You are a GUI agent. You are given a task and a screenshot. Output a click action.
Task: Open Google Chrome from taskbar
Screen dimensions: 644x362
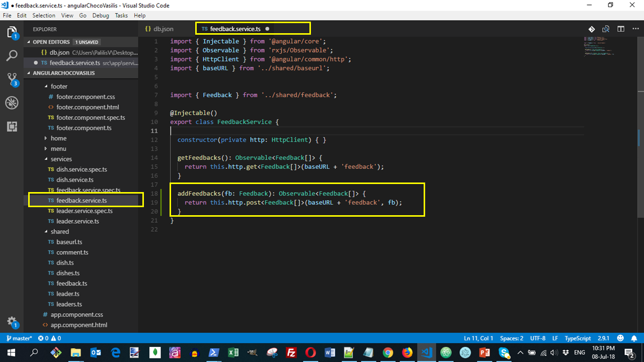(x=387, y=352)
